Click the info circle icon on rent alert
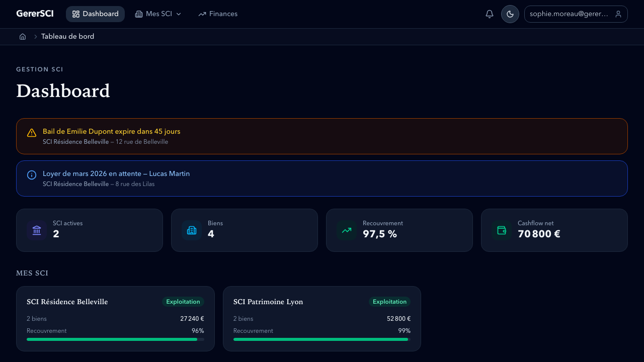 coord(32,175)
